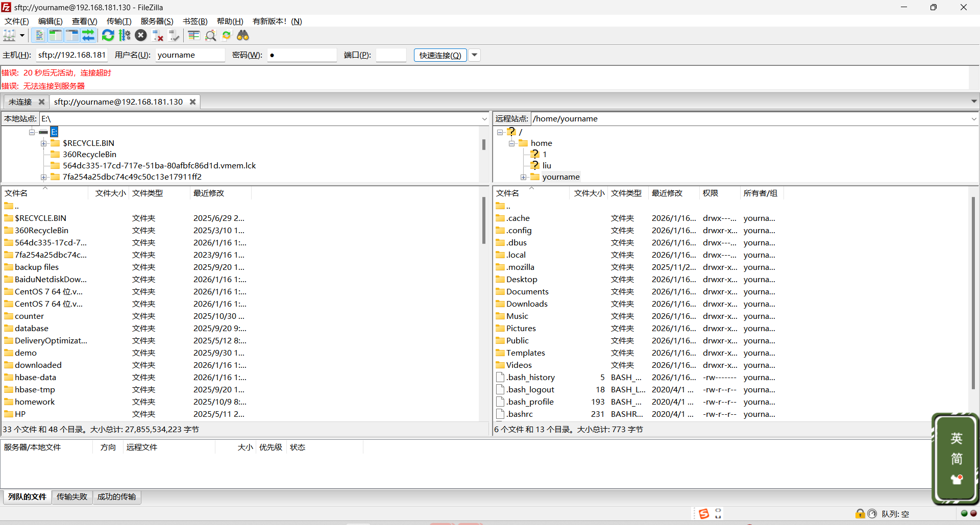Open the 查看(V) menu
980x525 pixels.
tap(84, 21)
